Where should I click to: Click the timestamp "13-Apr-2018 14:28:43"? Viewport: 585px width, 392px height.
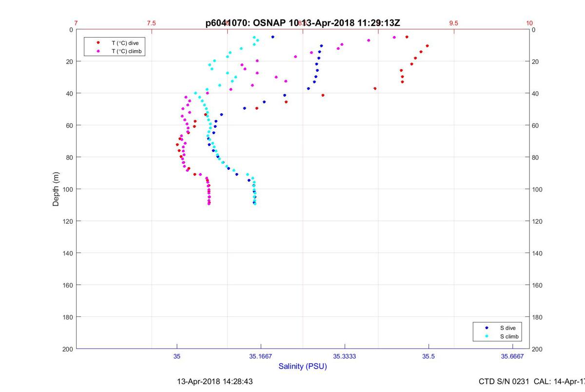pyautogui.click(x=214, y=381)
